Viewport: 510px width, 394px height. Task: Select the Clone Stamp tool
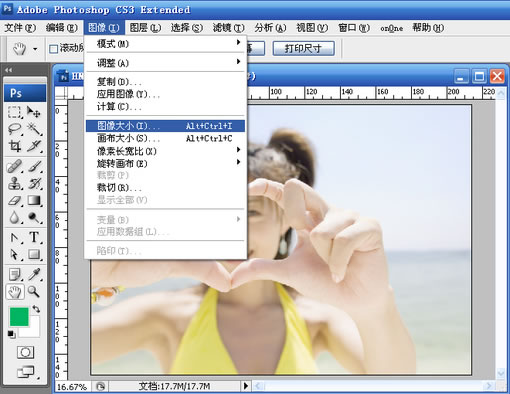(15, 183)
